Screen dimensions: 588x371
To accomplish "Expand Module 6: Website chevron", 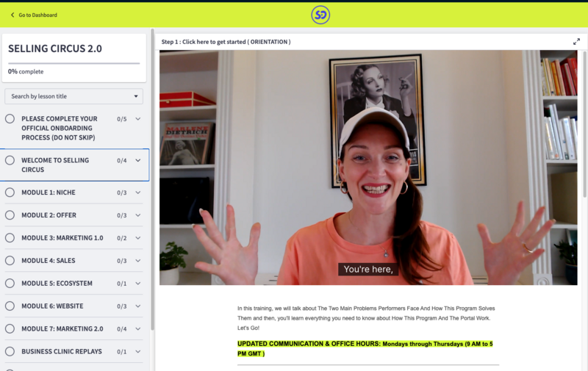I will point(138,306).
